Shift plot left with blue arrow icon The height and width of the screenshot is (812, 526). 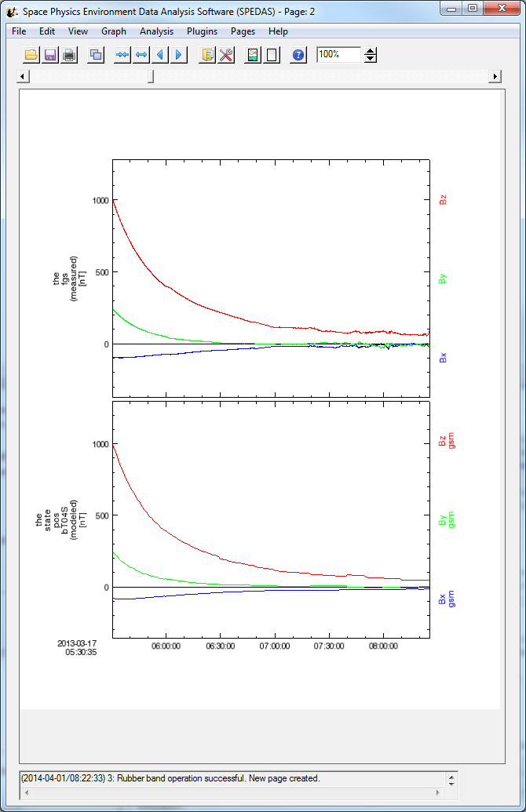[160, 55]
